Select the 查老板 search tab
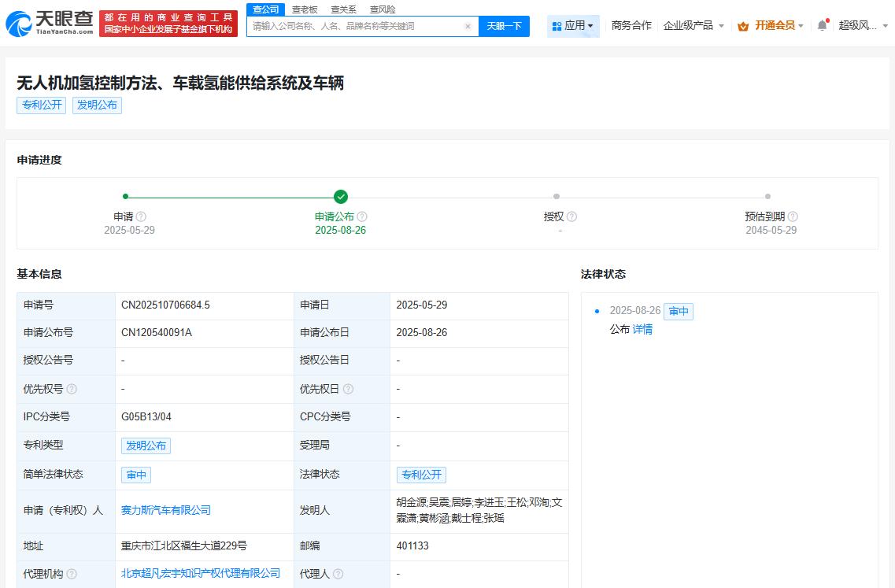895x588 pixels. coord(304,9)
